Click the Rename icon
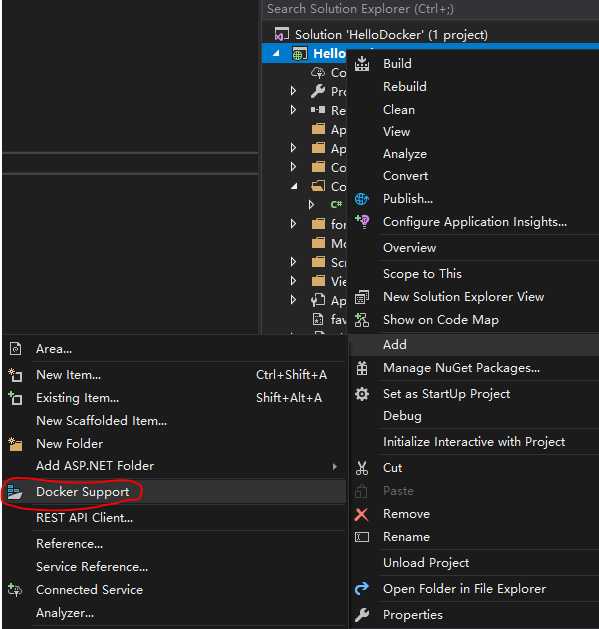This screenshot has height=629, width=599. (362, 537)
